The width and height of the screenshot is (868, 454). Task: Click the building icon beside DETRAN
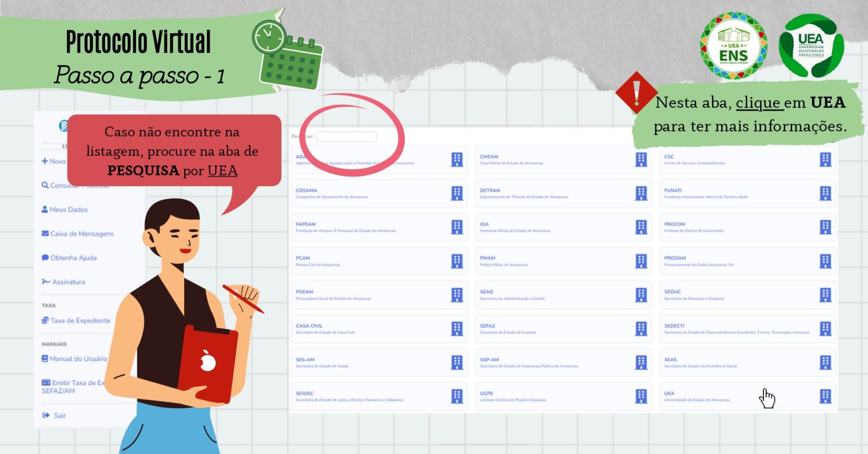641,194
